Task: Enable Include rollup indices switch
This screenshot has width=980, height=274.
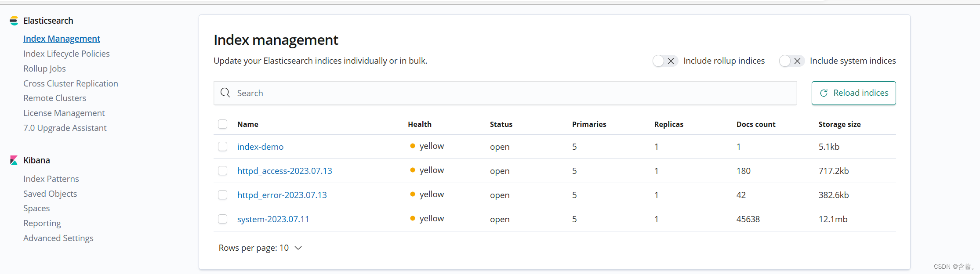Action: (664, 61)
